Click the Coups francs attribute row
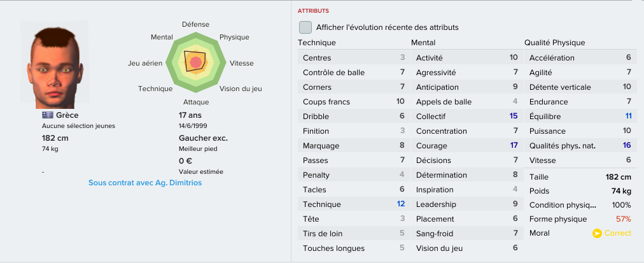Viewport: 644px width, 263px height. 354,101
